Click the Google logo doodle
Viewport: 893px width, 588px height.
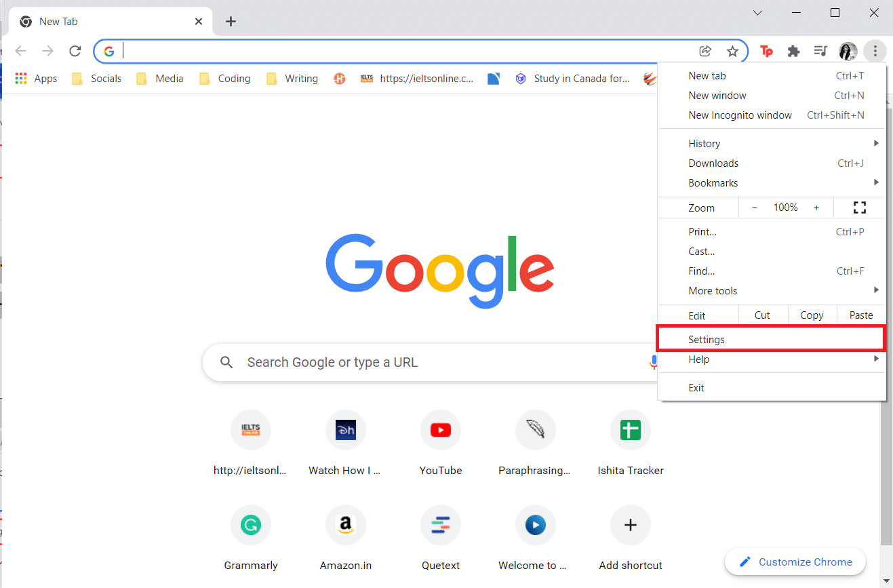pos(440,270)
